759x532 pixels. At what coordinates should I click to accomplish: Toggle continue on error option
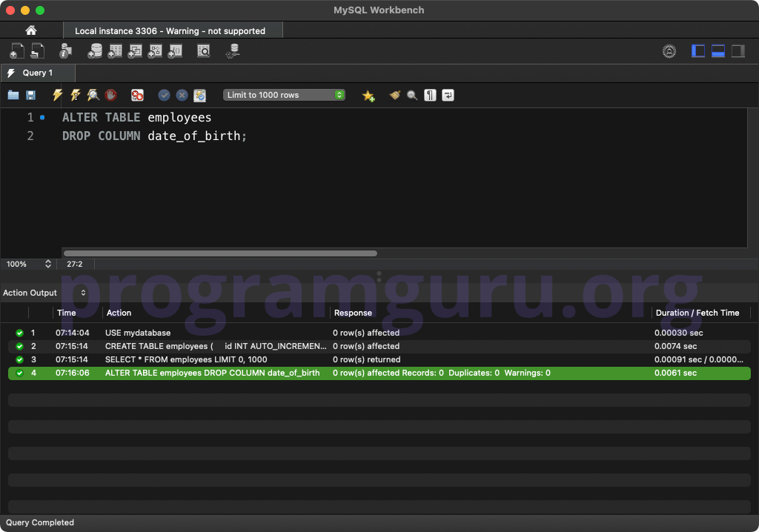137,95
